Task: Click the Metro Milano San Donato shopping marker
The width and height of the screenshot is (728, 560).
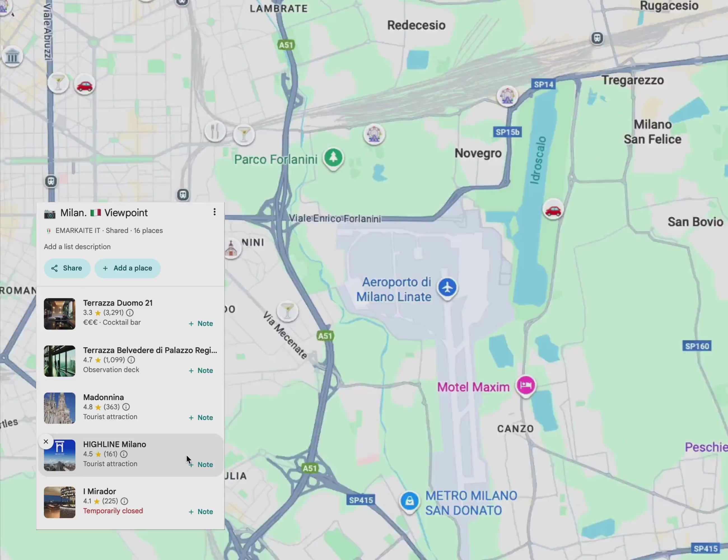Action: [x=409, y=501]
